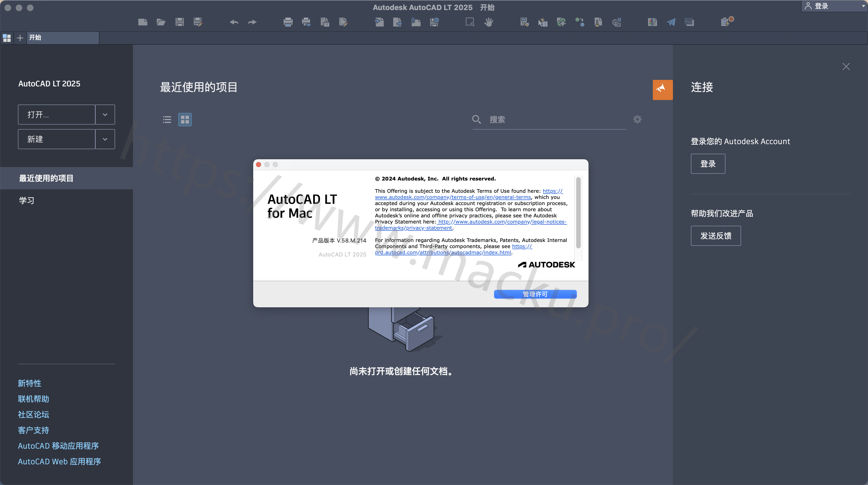Viewport: 868px width, 485px height.
Task: Click the Count hashtag icon
Action: tap(617, 22)
